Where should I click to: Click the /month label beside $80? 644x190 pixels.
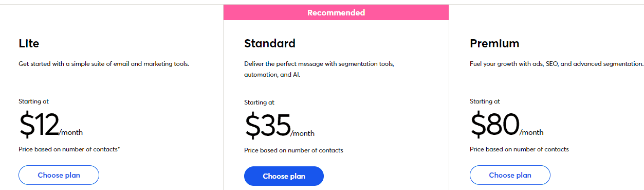[x=531, y=132]
